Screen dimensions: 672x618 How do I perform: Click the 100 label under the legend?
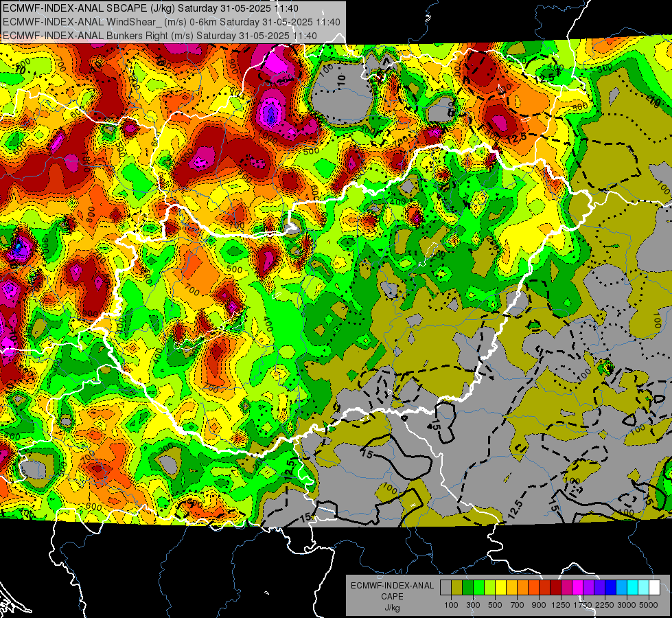click(451, 605)
